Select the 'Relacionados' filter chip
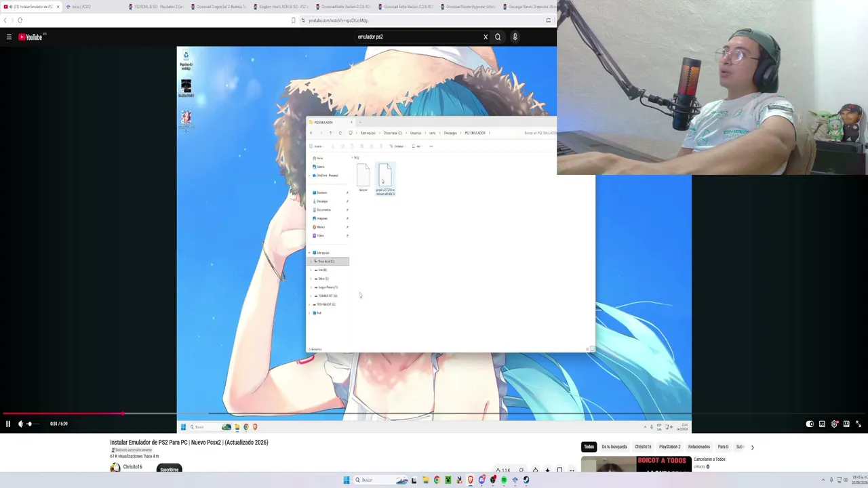 699,447
